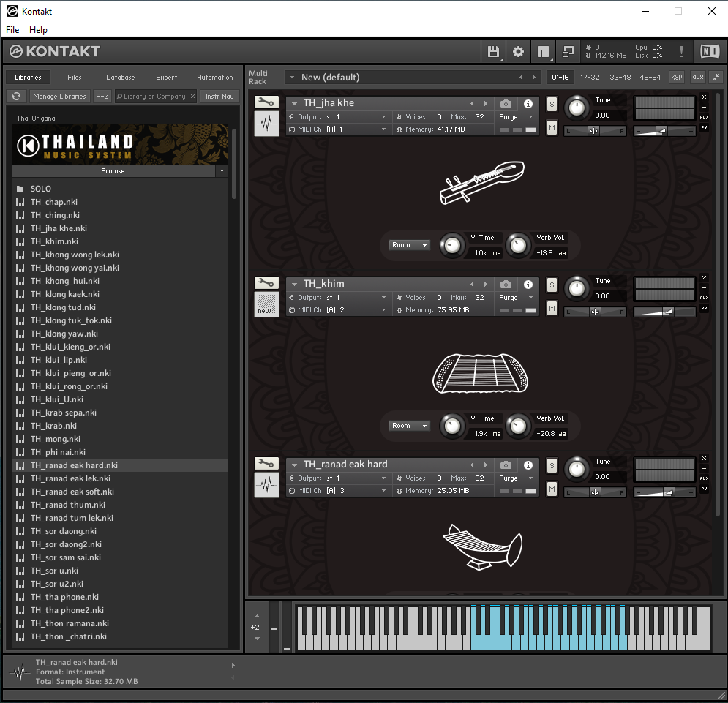Click the snapshot camera icon for TH_khim
This screenshot has width=728, height=703.
click(x=506, y=284)
